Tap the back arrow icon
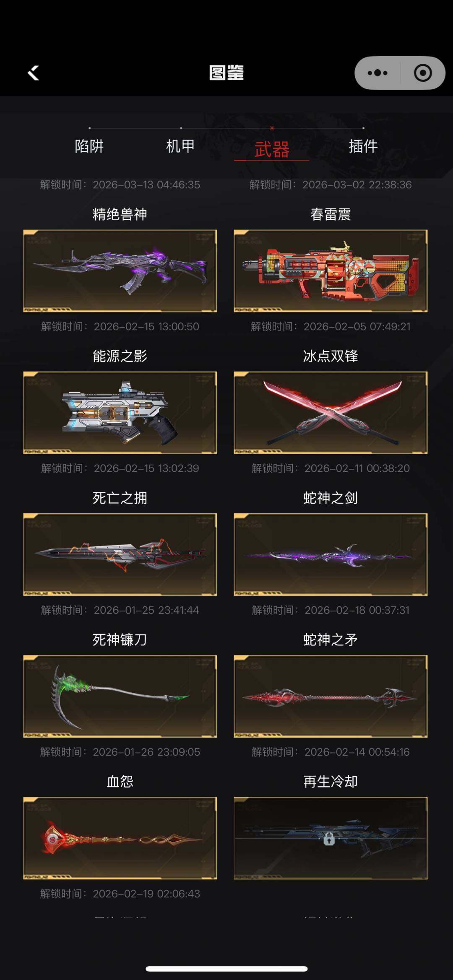This screenshot has height=980, width=453. [34, 73]
